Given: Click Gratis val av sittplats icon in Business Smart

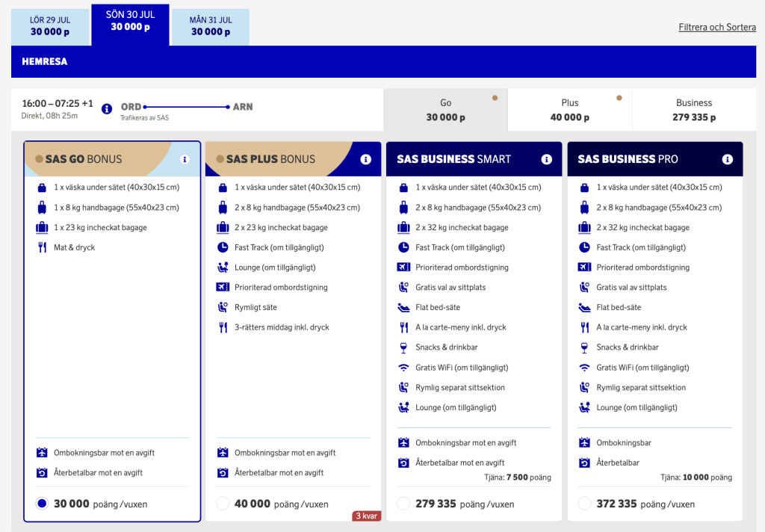Looking at the screenshot, I should point(403,287).
